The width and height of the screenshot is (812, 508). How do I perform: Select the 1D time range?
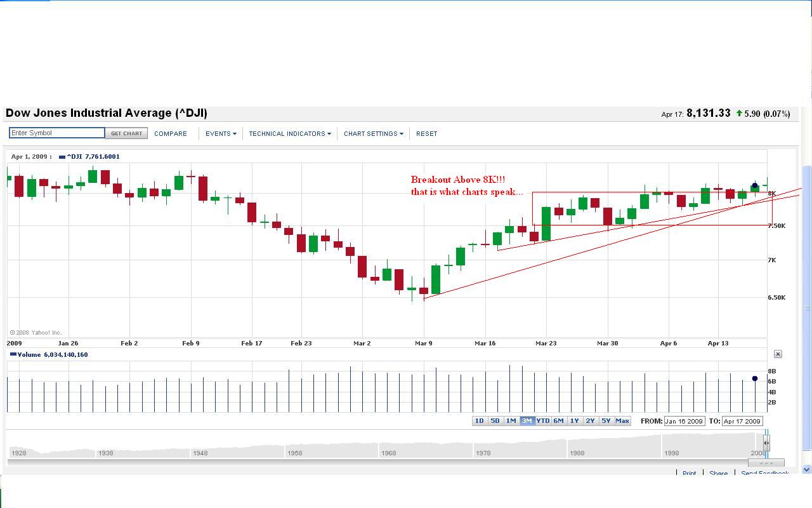click(480, 421)
